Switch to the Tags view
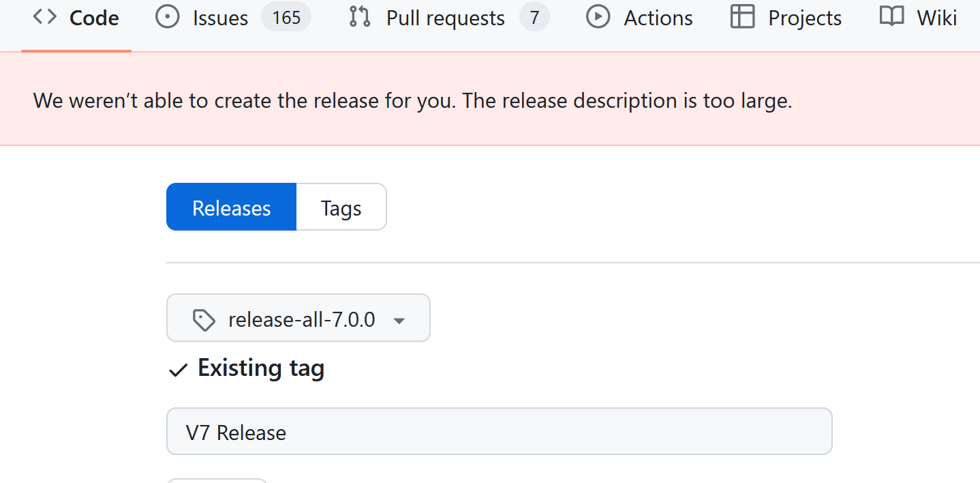980x483 pixels. coord(341,207)
